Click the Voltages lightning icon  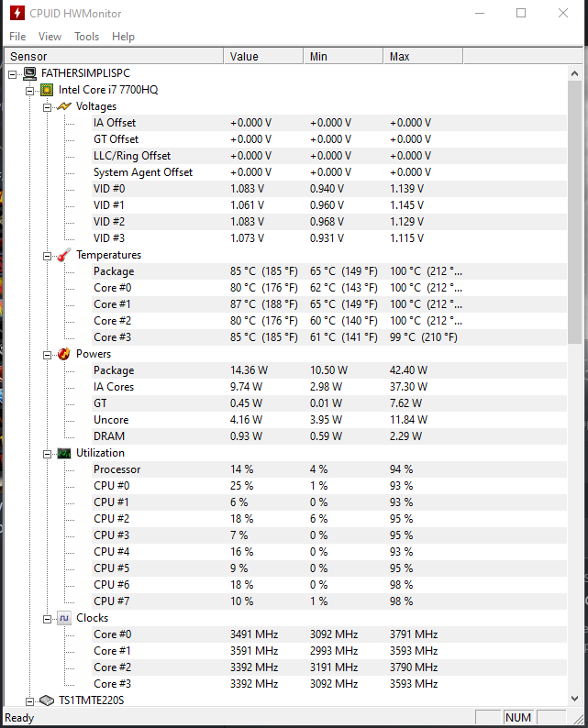click(x=64, y=106)
